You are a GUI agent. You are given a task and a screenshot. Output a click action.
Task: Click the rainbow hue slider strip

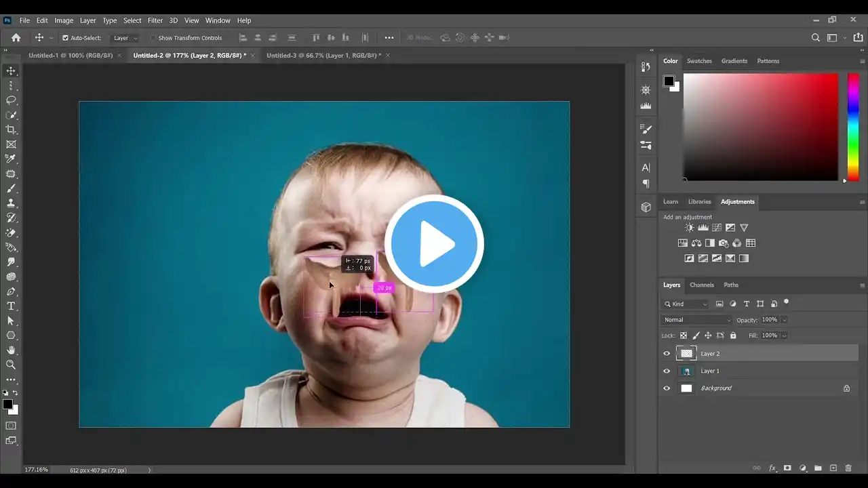pyautogui.click(x=853, y=127)
